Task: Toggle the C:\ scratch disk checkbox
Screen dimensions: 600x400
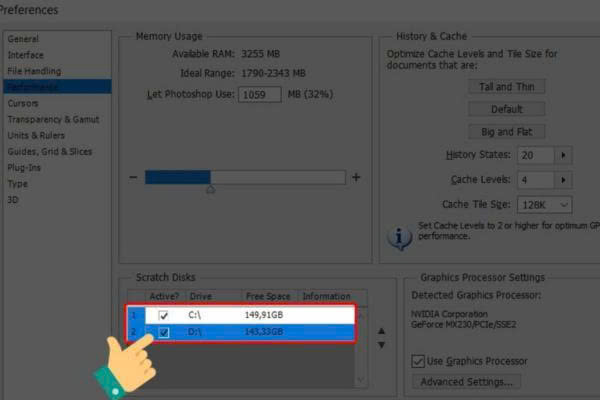Action: [163, 315]
